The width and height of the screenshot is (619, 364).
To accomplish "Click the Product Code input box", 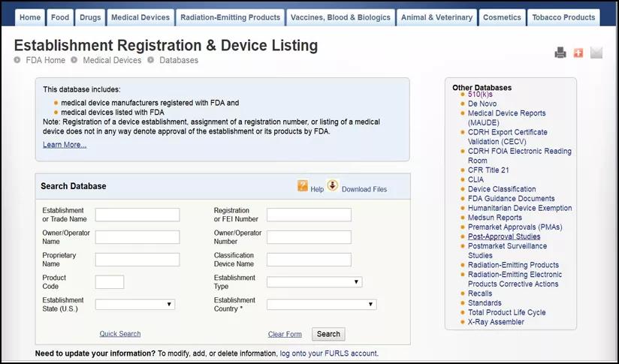I will (x=110, y=282).
